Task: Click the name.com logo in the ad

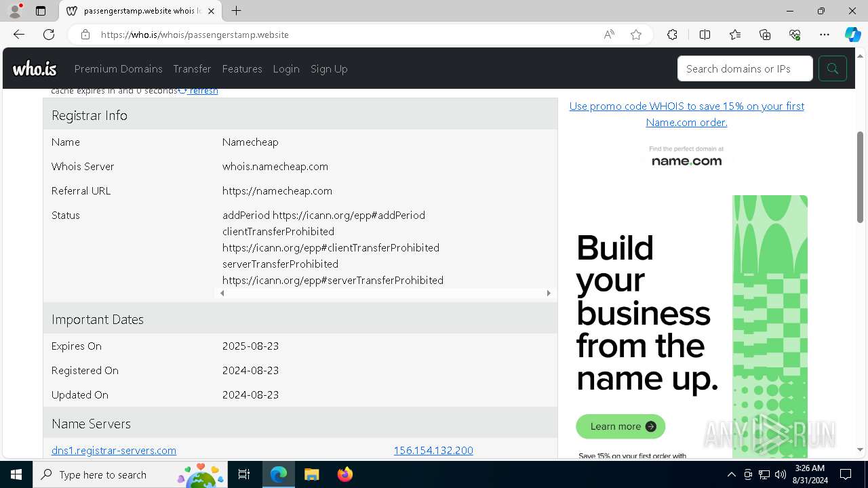Action: [x=686, y=161]
